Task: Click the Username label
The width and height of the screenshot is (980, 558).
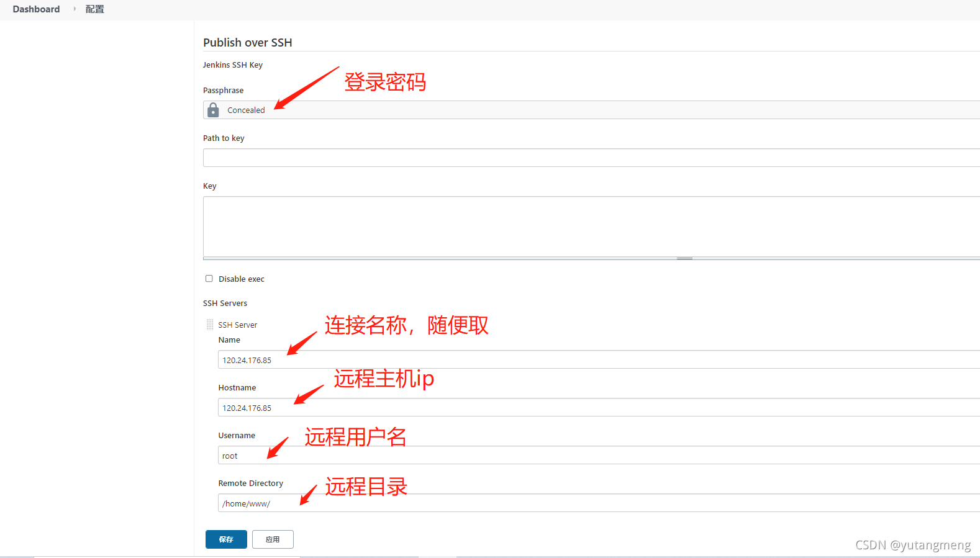Action: pos(237,435)
